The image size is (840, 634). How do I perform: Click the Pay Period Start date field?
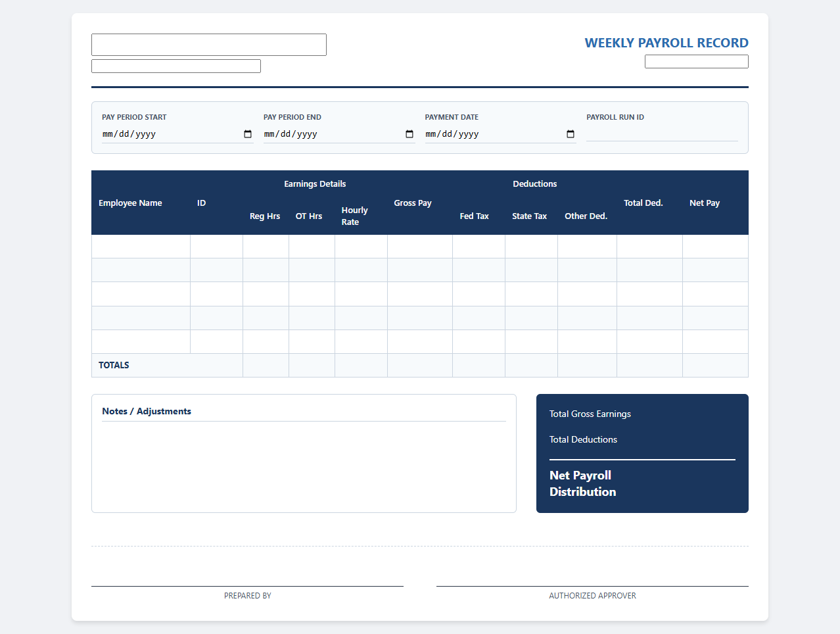pyautogui.click(x=177, y=134)
